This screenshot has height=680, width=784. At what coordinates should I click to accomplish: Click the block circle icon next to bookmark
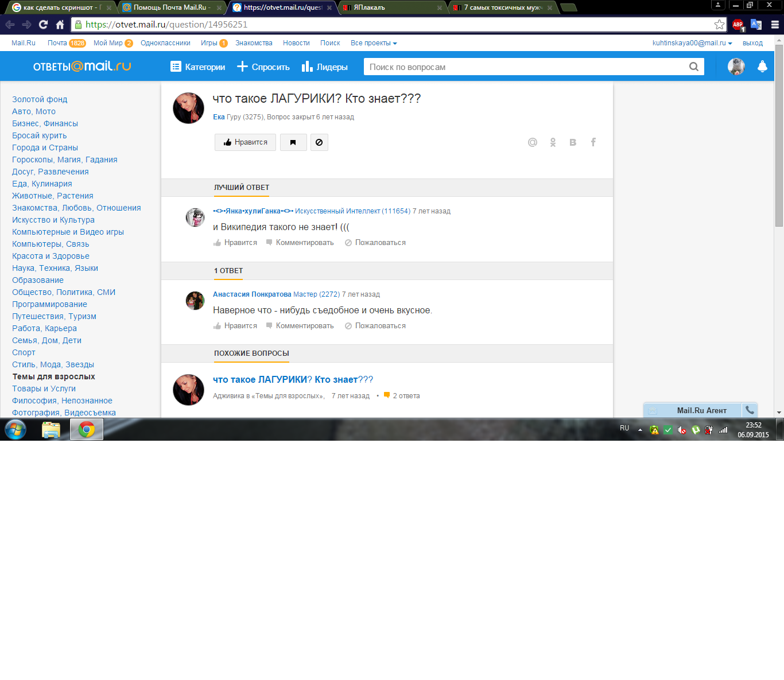[x=319, y=142]
